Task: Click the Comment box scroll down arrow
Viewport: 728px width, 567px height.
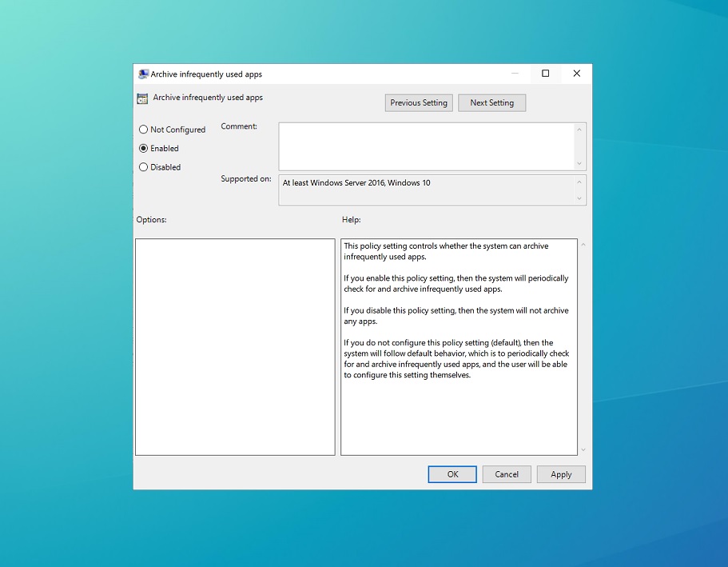Action: click(579, 163)
